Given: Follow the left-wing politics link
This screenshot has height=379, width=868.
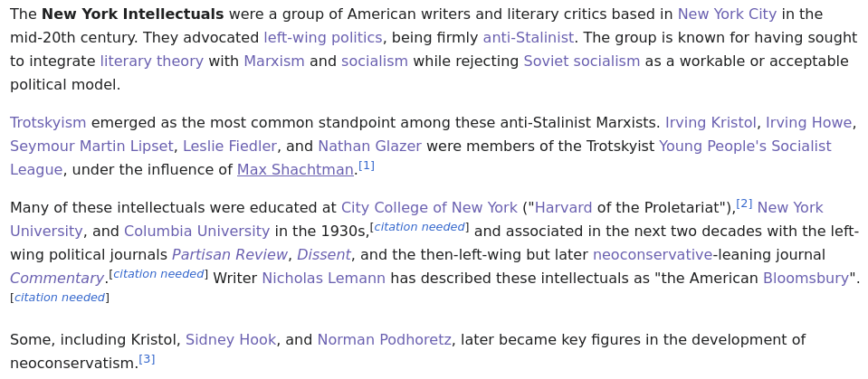Looking at the screenshot, I should tap(323, 38).
